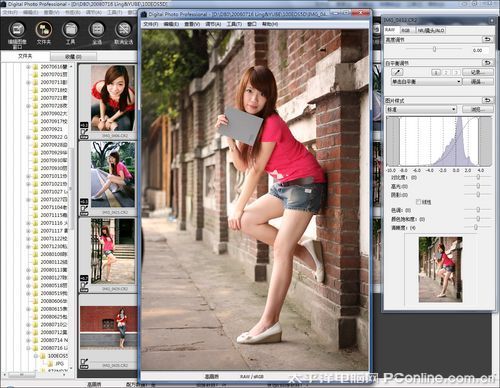Click the Sharpness (清晰度) slider handle

476,228
